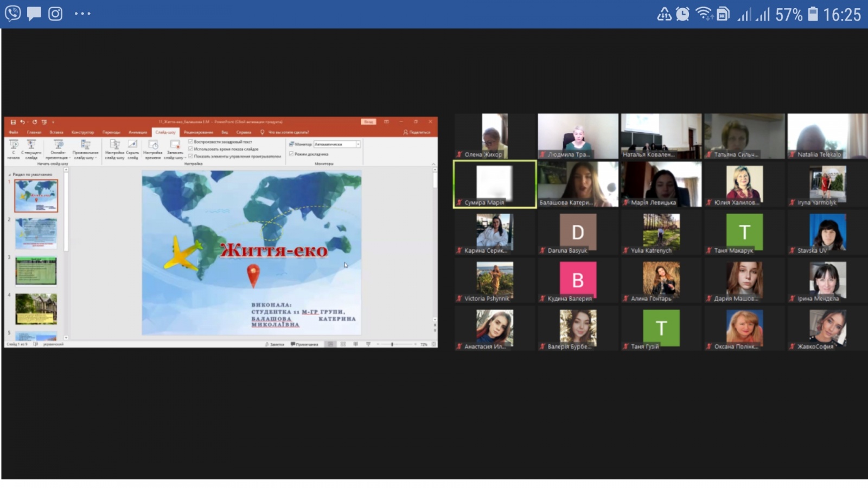Toggle Presenter view (Режим докладчика) checkbox
Image resolution: width=868 pixels, height=488 pixels.
point(291,154)
